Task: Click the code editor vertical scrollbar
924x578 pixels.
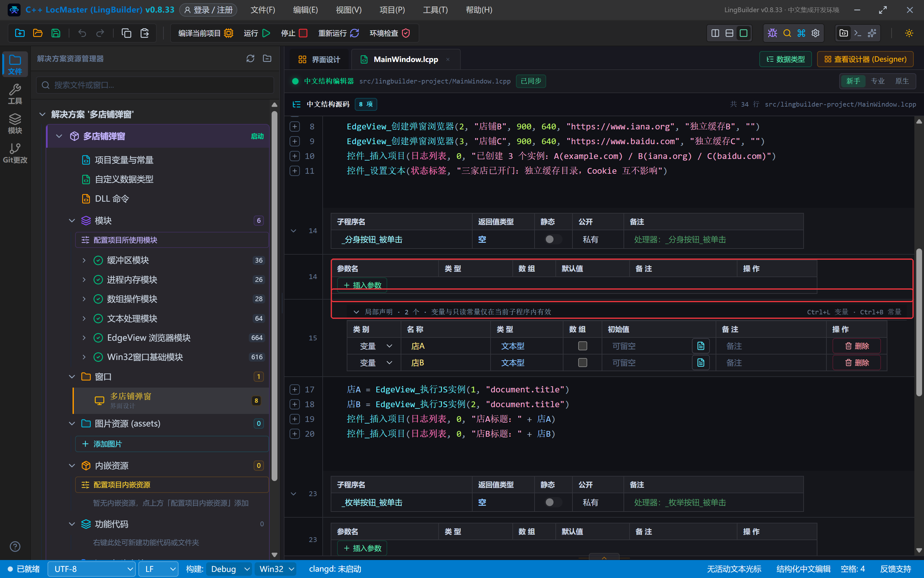Action: (x=919, y=322)
